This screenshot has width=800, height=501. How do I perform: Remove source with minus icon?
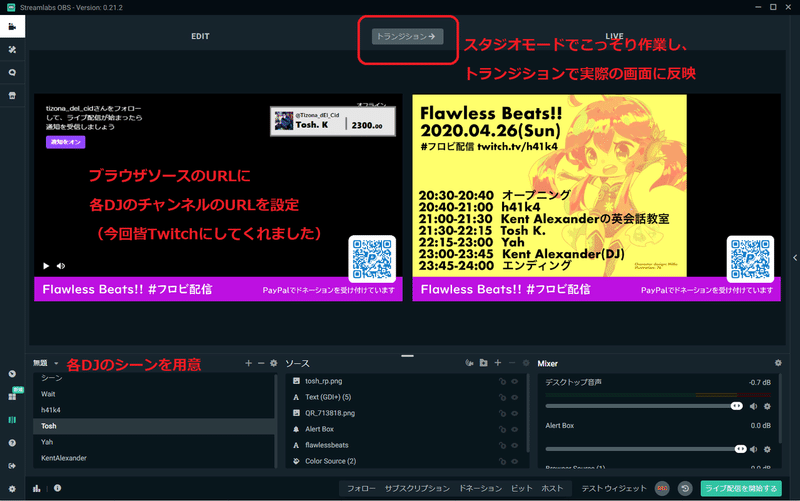tap(512, 363)
